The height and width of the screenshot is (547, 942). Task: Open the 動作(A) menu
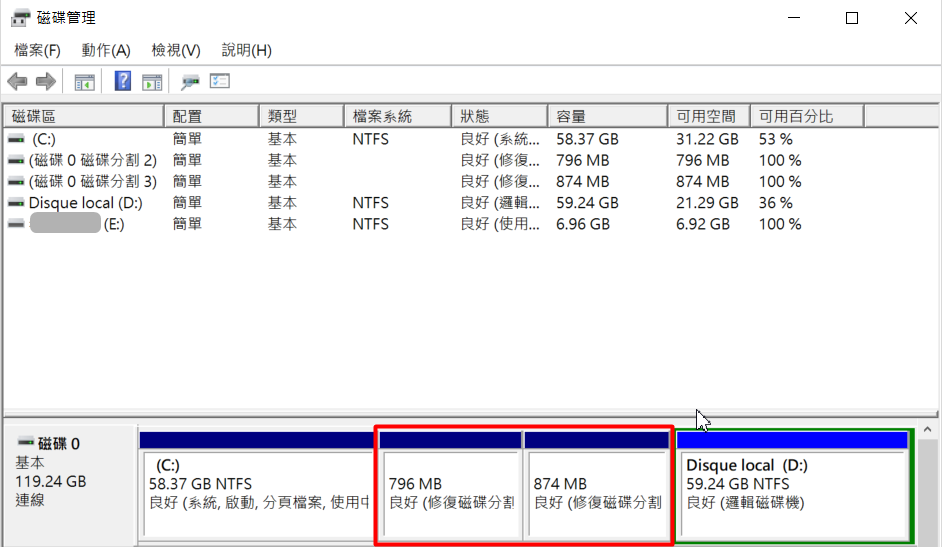coord(106,50)
